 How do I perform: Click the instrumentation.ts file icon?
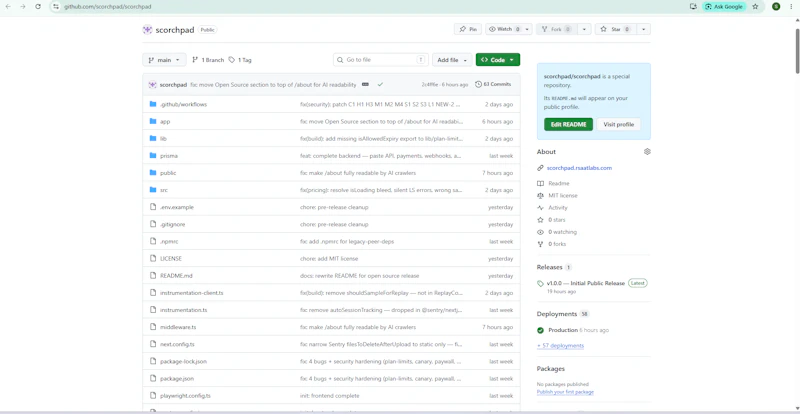coord(153,310)
